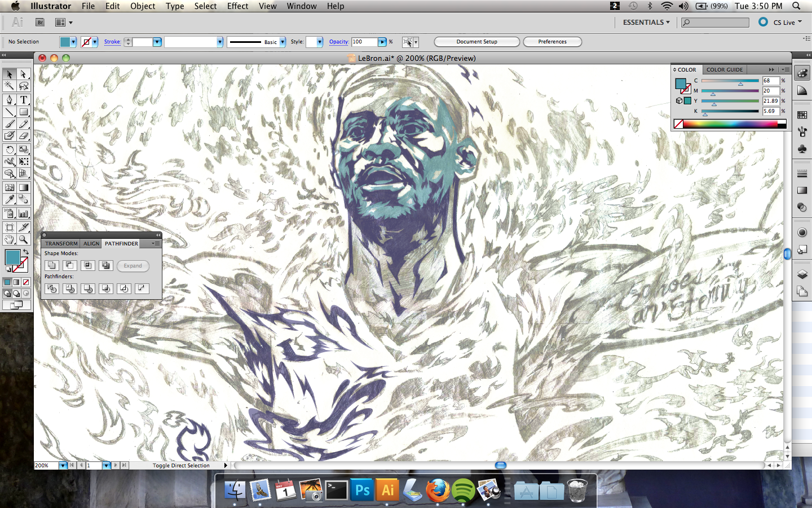Open CS Live dropdown
Viewport: 812px width, 508px height.
click(787, 23)
